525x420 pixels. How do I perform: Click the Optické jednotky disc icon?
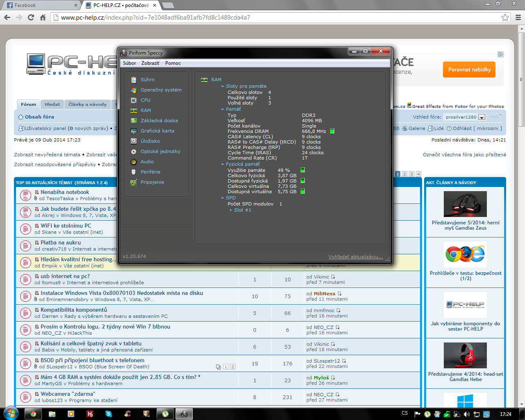click(133, 151)
